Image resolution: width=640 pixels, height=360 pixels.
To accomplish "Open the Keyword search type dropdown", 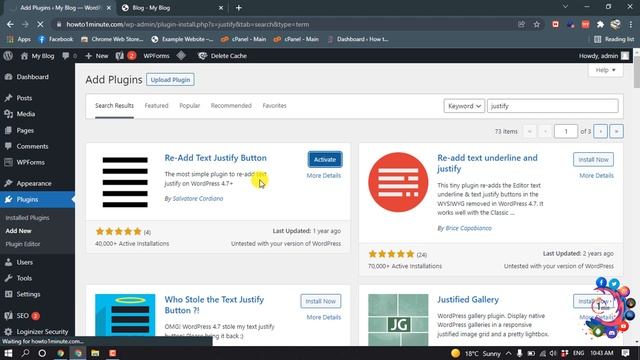I will (464, 106).
